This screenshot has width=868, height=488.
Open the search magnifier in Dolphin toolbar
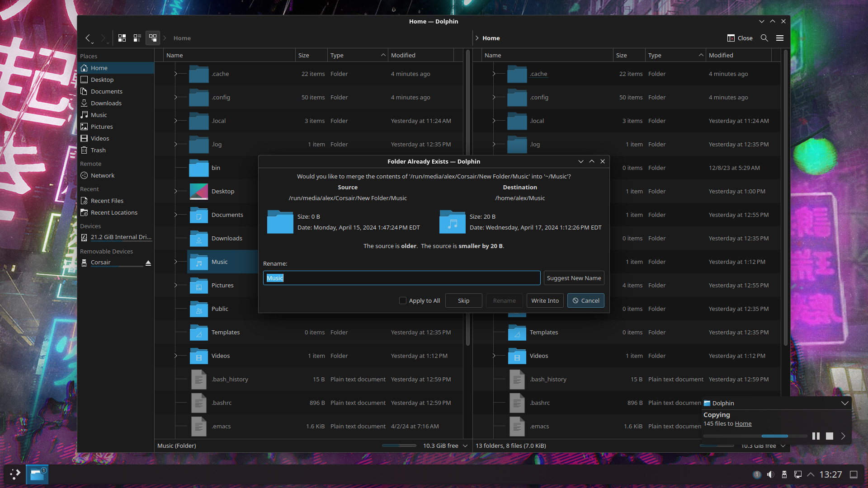pos(764,38)
